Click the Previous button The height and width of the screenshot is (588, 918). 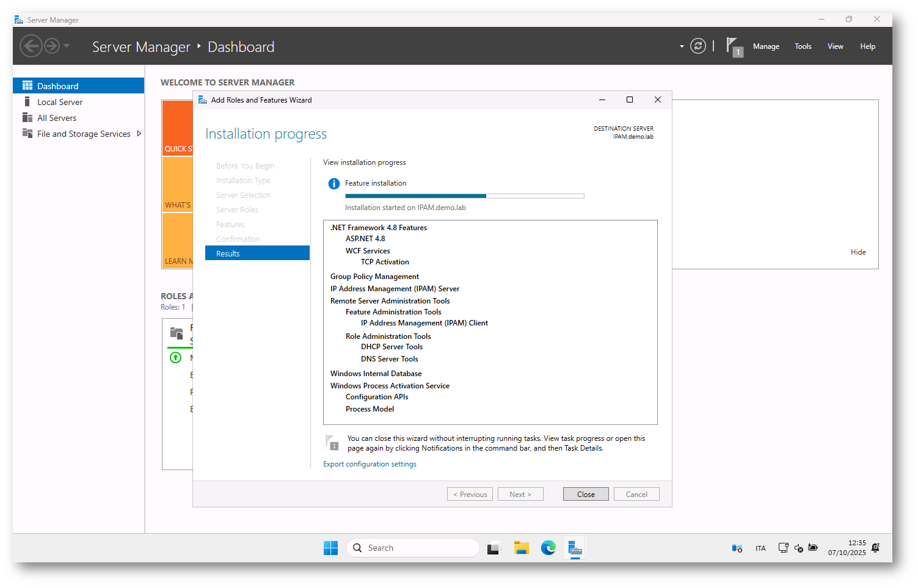[x=470, y=494]
